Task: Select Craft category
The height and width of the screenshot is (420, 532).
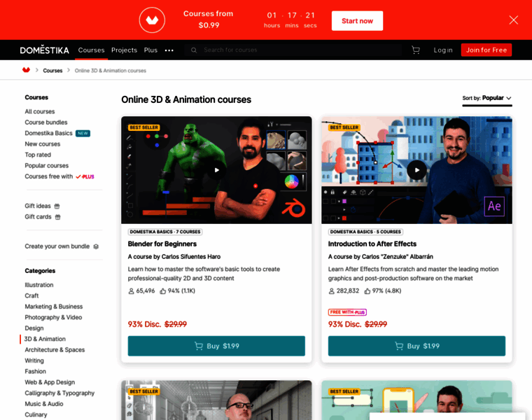Action: (x=31, y=296)
